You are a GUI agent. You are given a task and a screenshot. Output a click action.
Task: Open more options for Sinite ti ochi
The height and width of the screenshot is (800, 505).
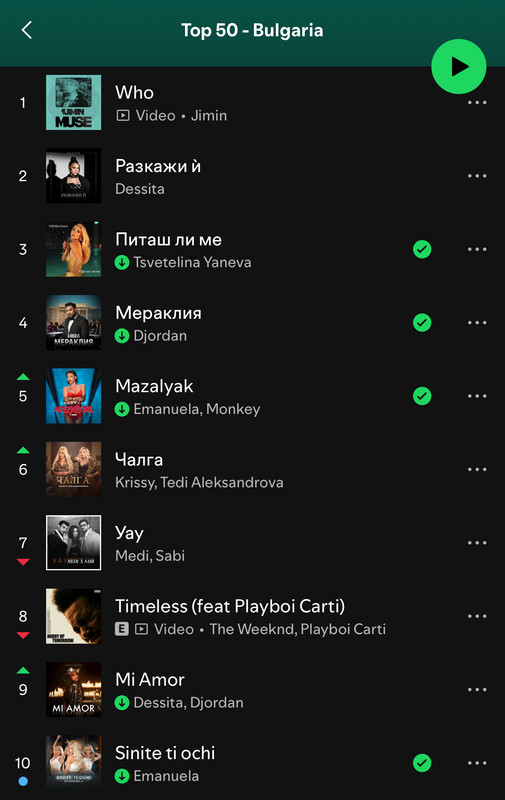click(x=477, y=763)
